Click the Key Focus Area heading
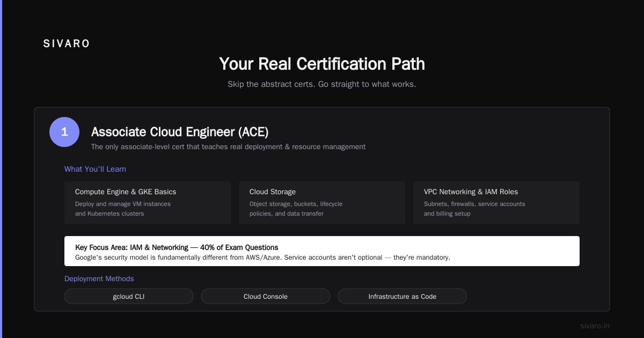 pos(177,247)
